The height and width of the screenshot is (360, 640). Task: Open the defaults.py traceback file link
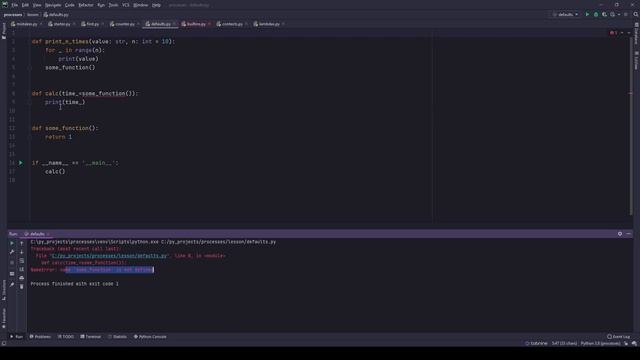[x=109, y=256]
